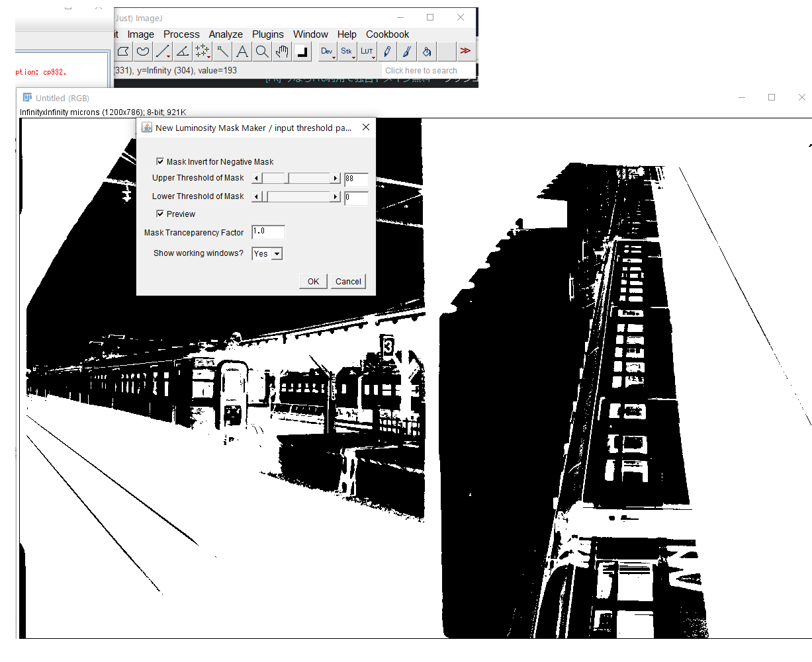The image size is (812, 662).
Task: Open the Show working windows dropdown
Action: [267, 253]
